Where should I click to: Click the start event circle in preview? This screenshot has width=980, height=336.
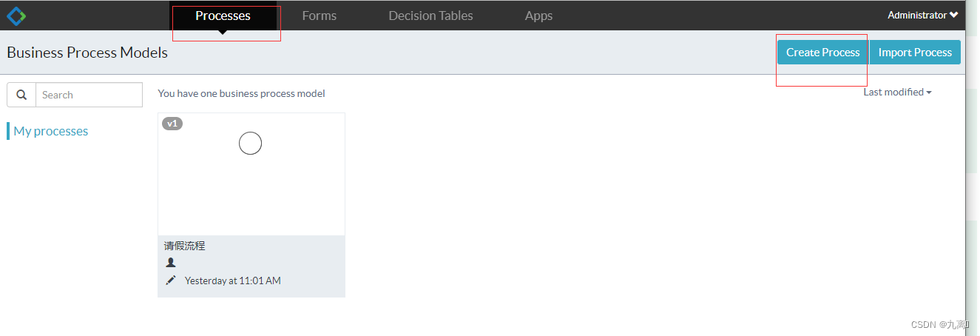[x=251, y=143]
